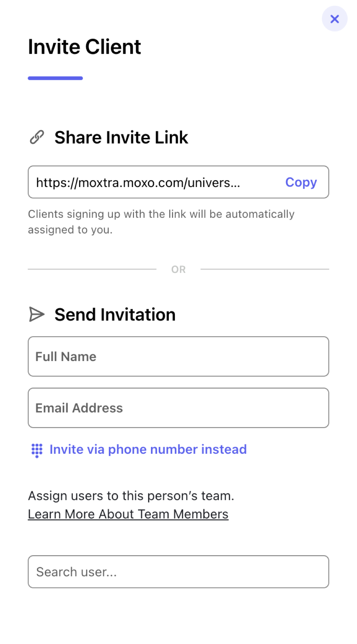Image resolution: width=357 pixels, height=644 pixels.
Task: Focus the Search user box
Action: [178, 572]
